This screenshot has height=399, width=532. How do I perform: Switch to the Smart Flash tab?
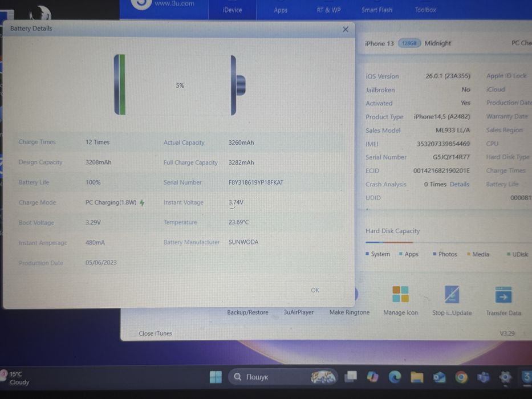coord(376,10)
